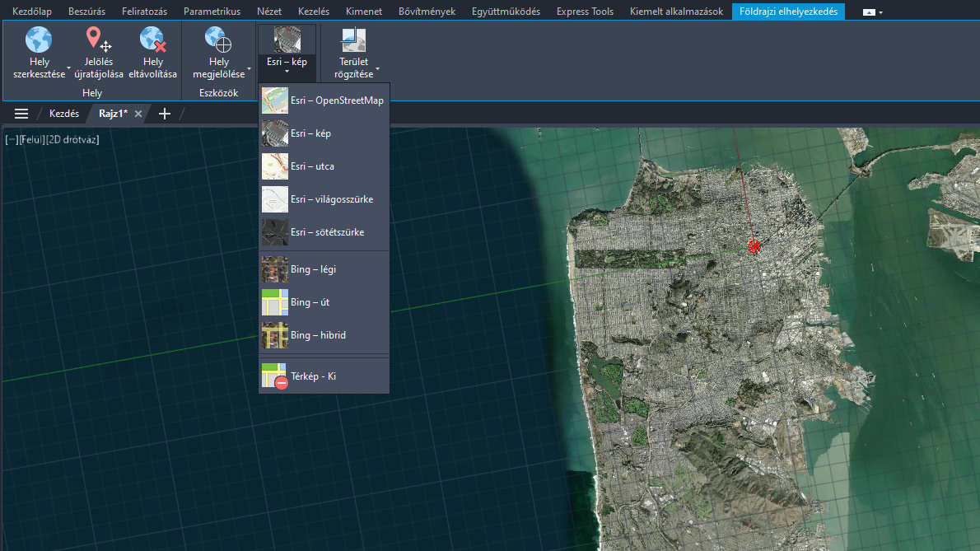Click the Hely szerkesztése globe icon
980x551 pixels.
coord(39,40)
